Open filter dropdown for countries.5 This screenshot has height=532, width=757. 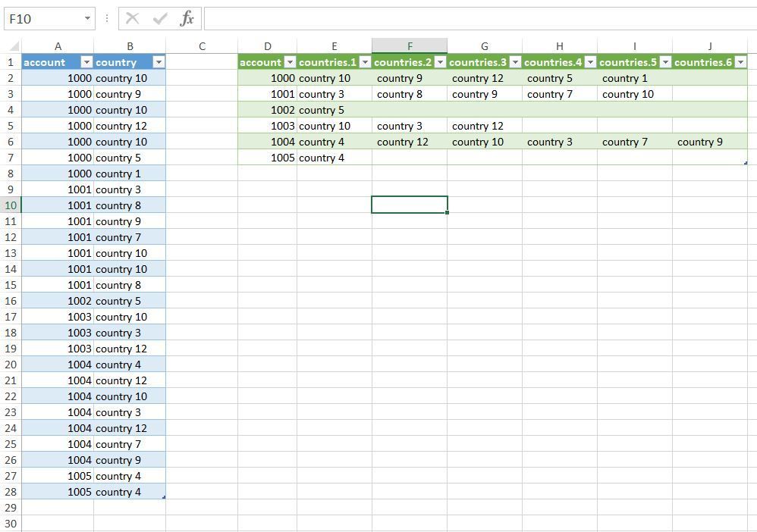tap(665, 62)
